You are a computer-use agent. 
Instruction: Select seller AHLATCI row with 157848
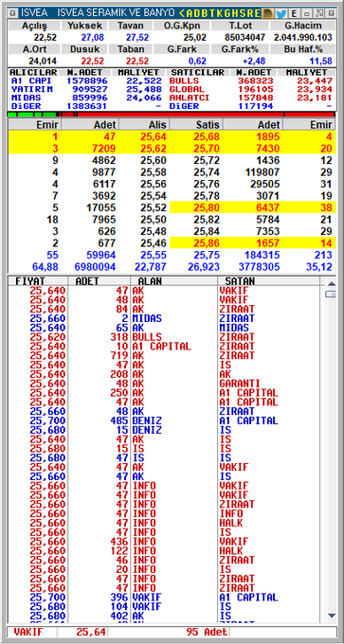[x=251, y=98]
